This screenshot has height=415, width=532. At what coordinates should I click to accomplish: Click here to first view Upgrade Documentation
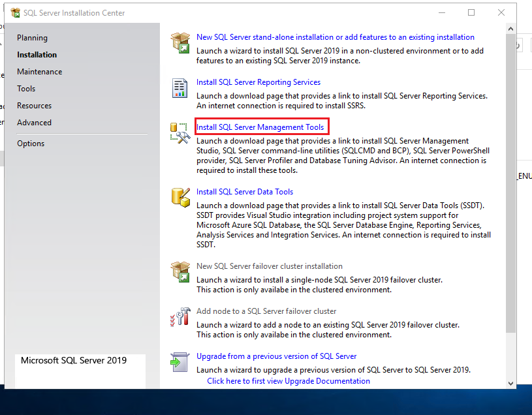click(289, 381)
